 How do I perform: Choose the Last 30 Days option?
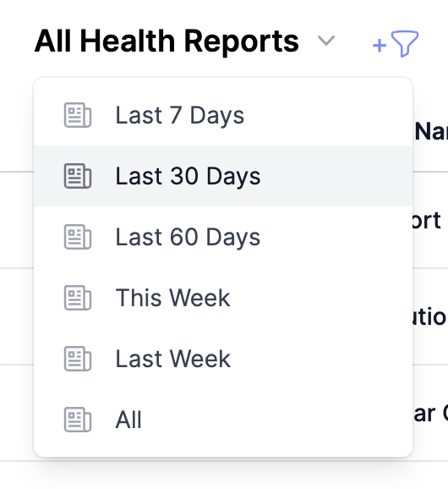pos(223,176)
